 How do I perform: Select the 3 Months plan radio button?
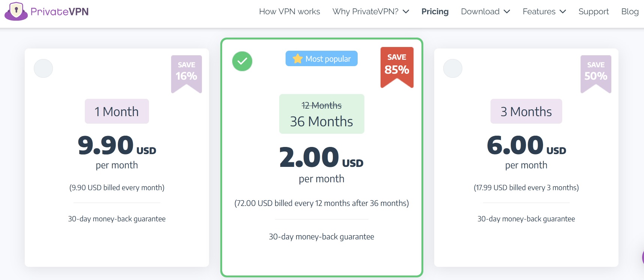pyautogui.click(x=453, y=68)
